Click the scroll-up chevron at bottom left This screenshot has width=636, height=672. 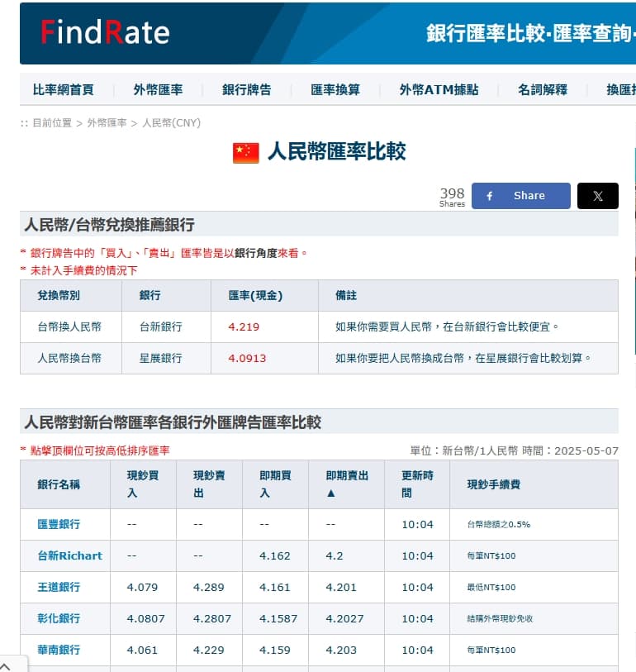click(x=5, y=667)
